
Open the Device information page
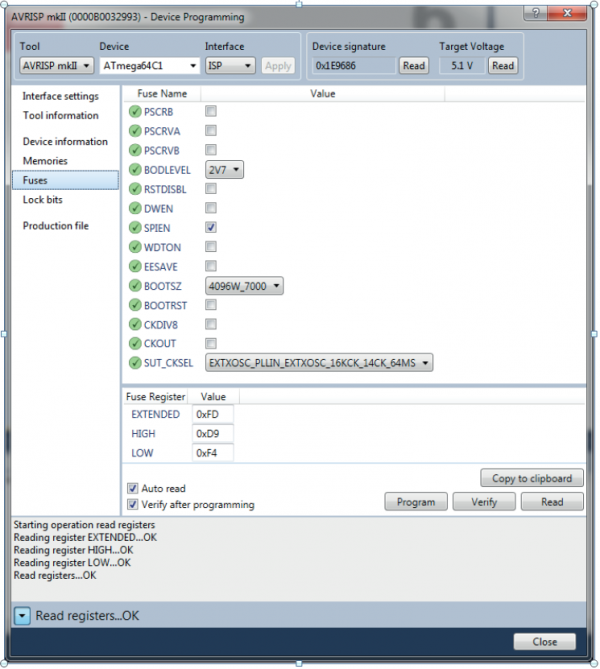click(65, 142)
